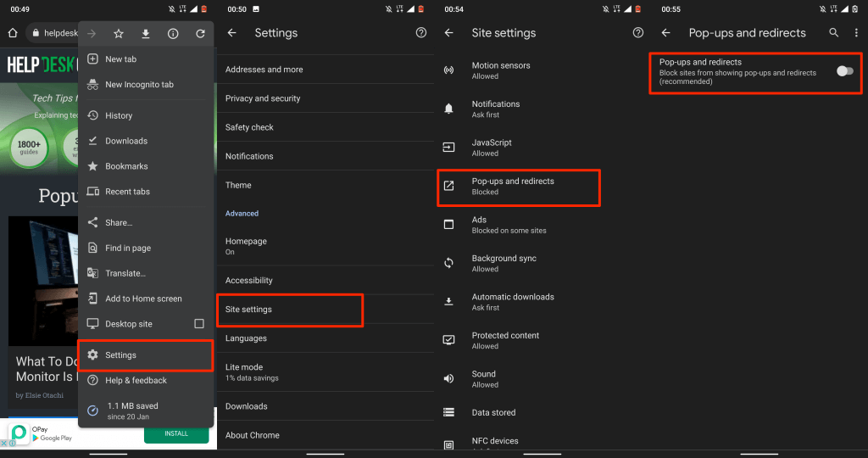Click the bookmark star icon in Chrome menu

tap(119, 34)
